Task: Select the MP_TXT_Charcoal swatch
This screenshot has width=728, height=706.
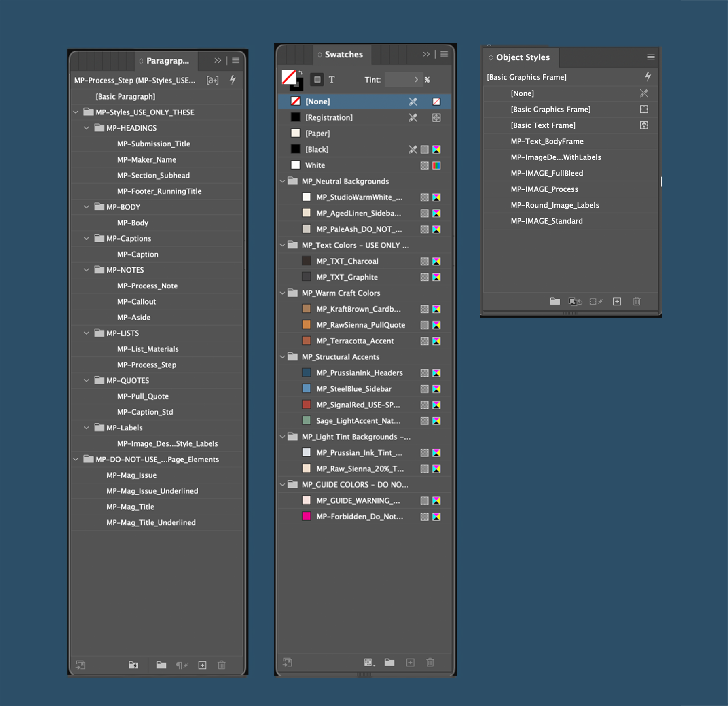Action: 364,261
